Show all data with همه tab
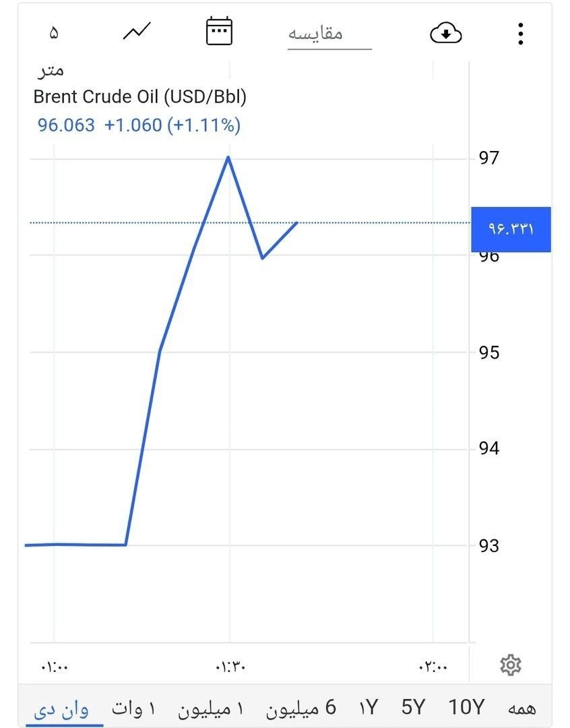 [522, 708]
